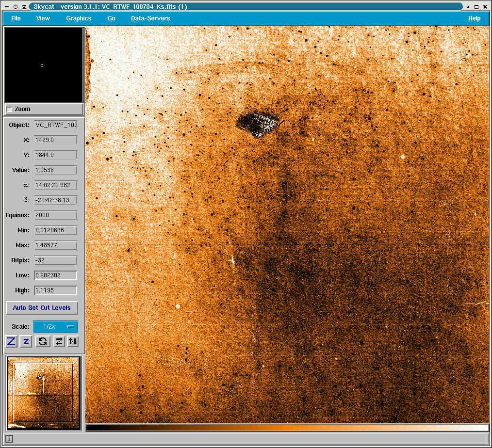Flip image horizontally with the left-right arrows icon
Viewport: 492px width, 448px height.
point(59,341)
